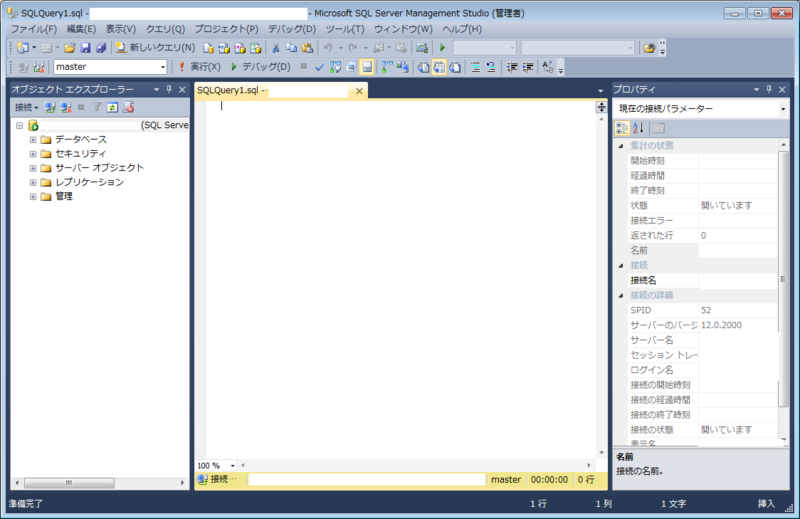
Task: Click the Database Engine Query icon
Action: [x=208, y=48]
